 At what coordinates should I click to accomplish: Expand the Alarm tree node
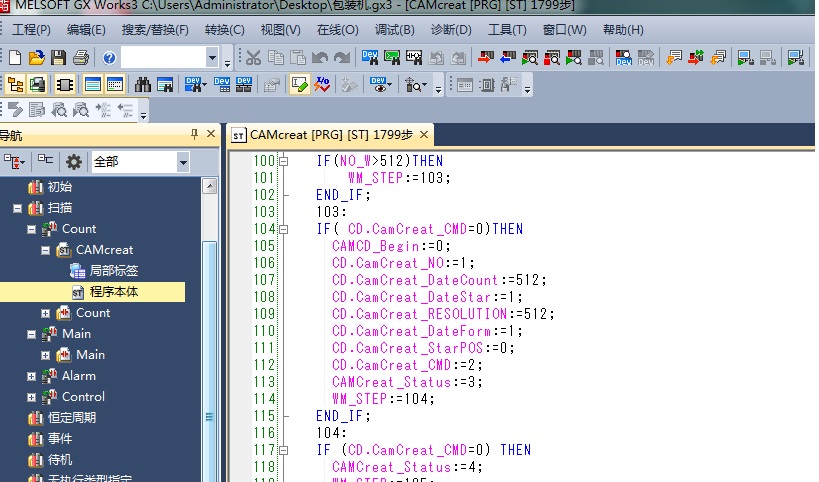click(x=32, y=376)
